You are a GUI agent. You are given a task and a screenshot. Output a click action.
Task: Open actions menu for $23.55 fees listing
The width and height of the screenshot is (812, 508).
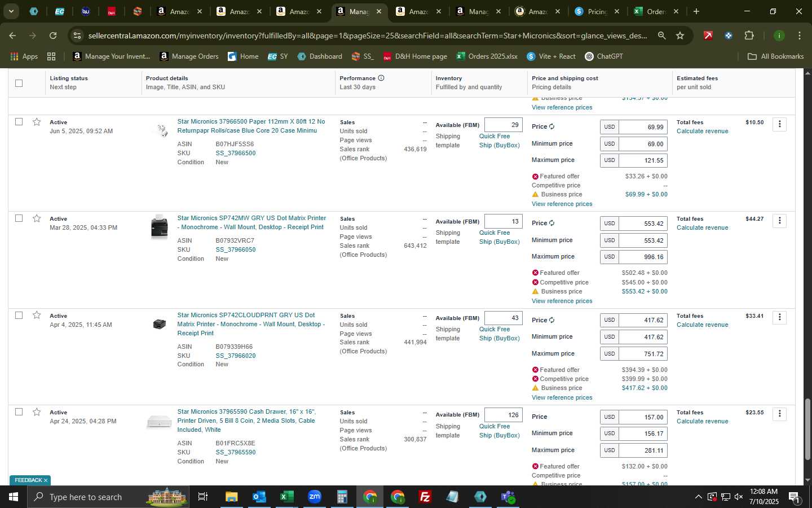pyautogui.click(x=780, y=414)
